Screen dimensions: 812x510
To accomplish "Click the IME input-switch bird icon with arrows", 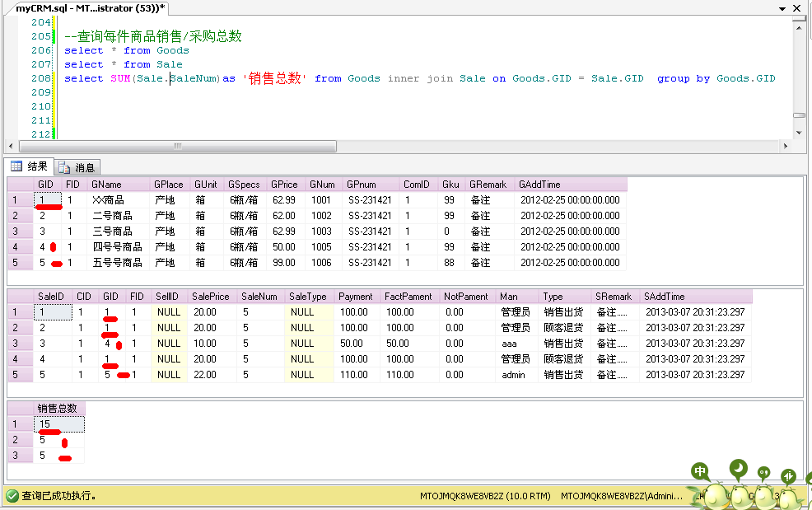I will 789,475.
